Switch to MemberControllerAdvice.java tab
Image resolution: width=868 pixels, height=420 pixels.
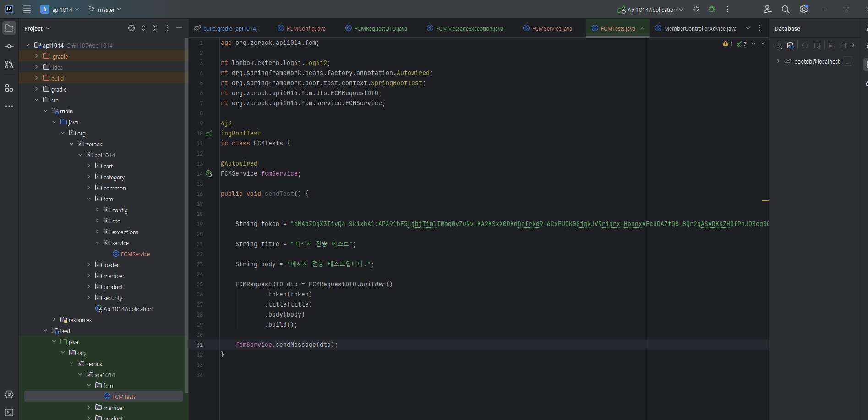[x=696, y=28]
